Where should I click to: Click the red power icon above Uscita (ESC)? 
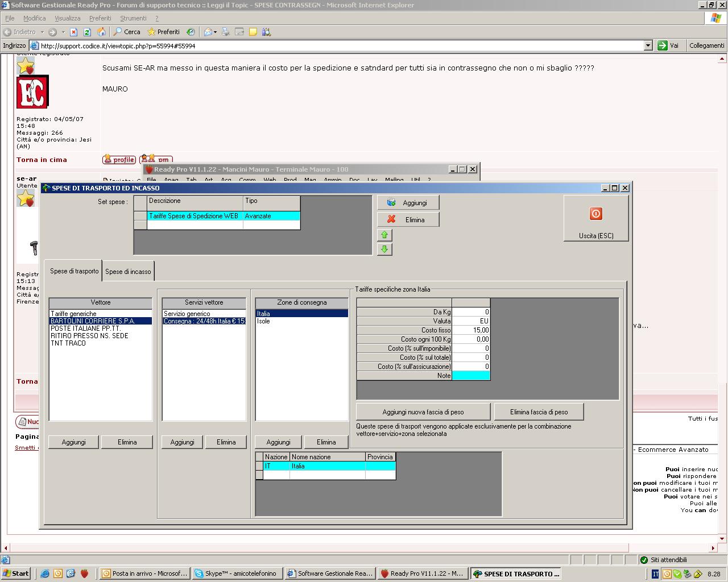coord(595,214)
